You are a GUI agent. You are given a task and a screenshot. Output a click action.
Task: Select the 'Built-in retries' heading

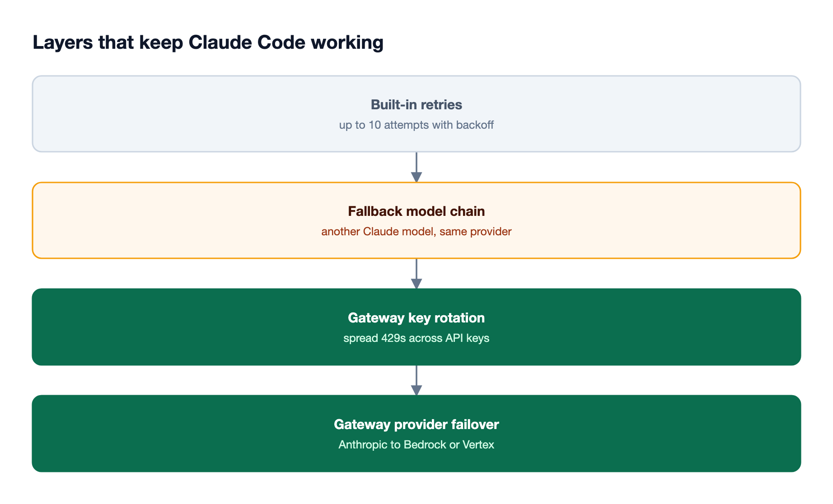[x=416, y=105]
